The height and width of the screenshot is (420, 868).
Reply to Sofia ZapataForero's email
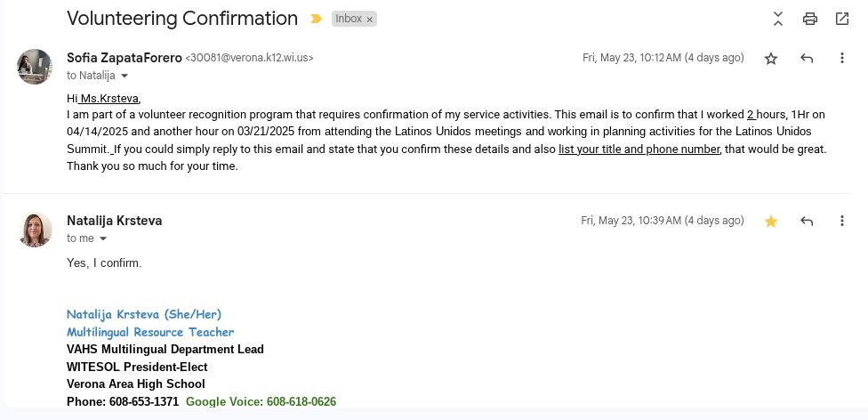[x=807, y=59]
